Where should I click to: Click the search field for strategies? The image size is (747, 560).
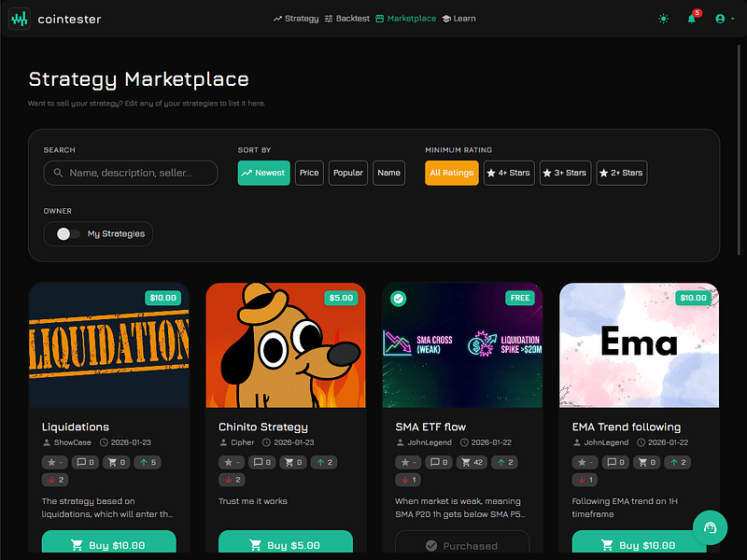click(131, 173)
